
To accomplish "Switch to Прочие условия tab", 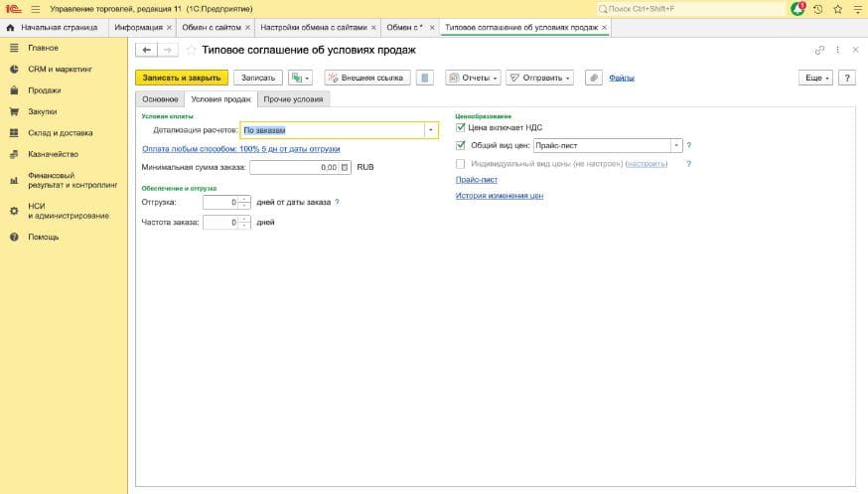I will pyautogui.click(x=293, y=99).
